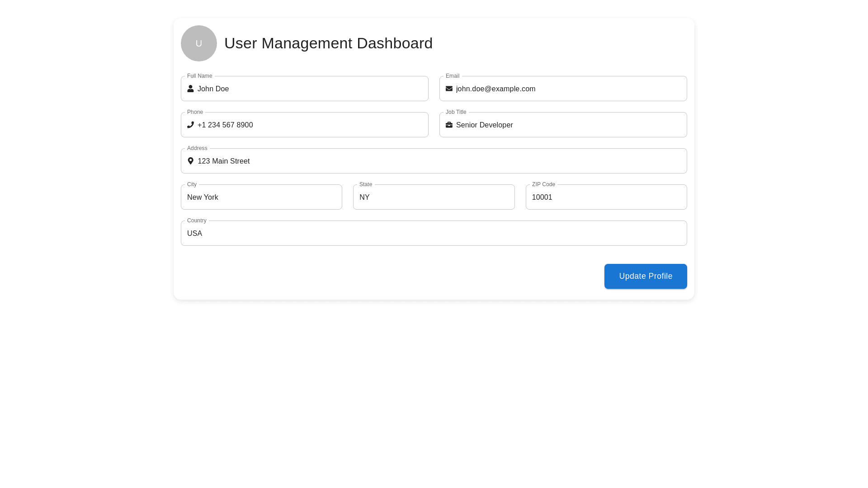
Task: Click the envelope icon in Email field
Action: click(x=449, y=89)
